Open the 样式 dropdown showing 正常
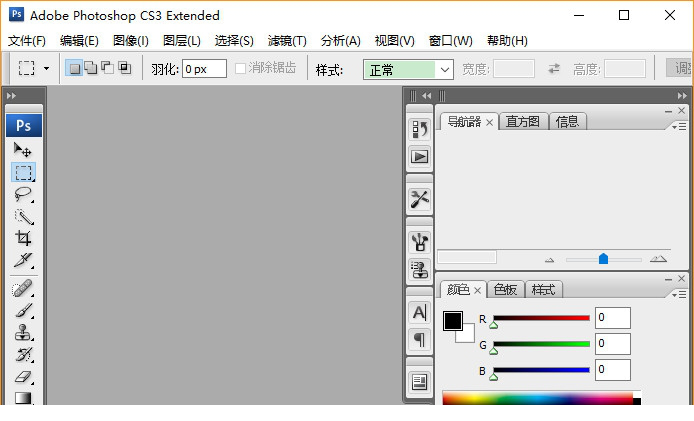This screenshot has width=694, height=421. (408, 70)
